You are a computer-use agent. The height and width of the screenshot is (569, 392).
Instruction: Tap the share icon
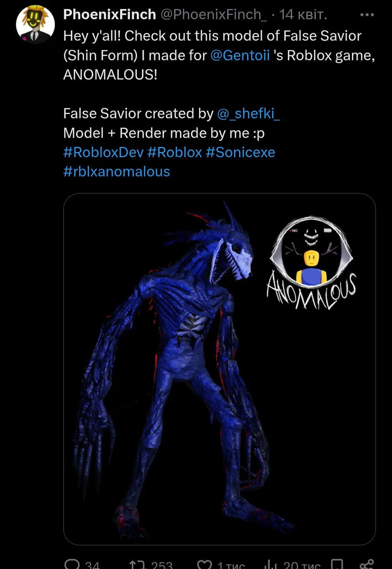[x=367, y=565]
